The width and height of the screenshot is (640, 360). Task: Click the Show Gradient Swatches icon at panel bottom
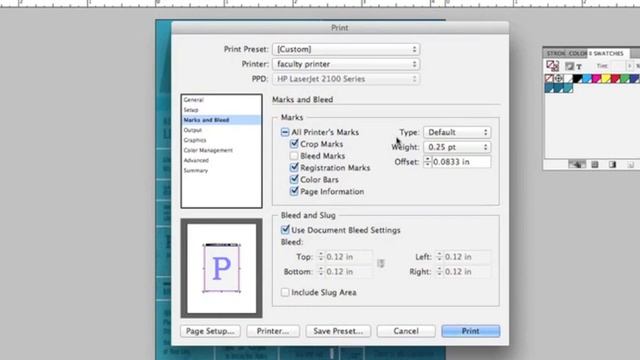point(612,164)
